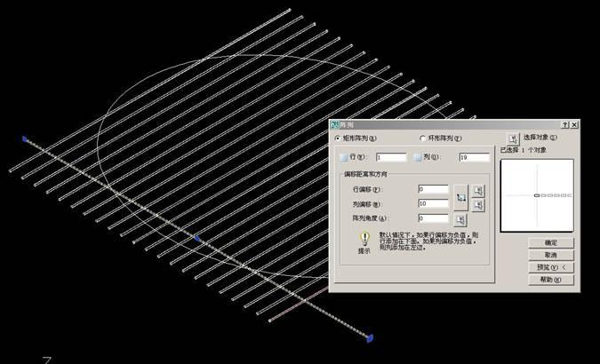This screenshot has width=600, height=364.
Task: Click the 行 rows count input field
Action: [x=391, y=157]
